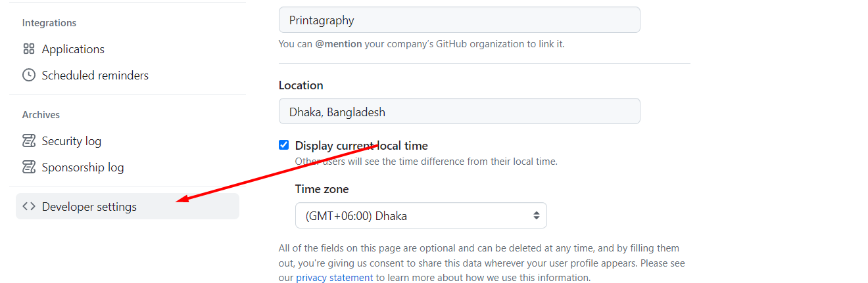Follow the privacy statement link
The width and height of the screenshot is (868, 283).
point(334,278)
